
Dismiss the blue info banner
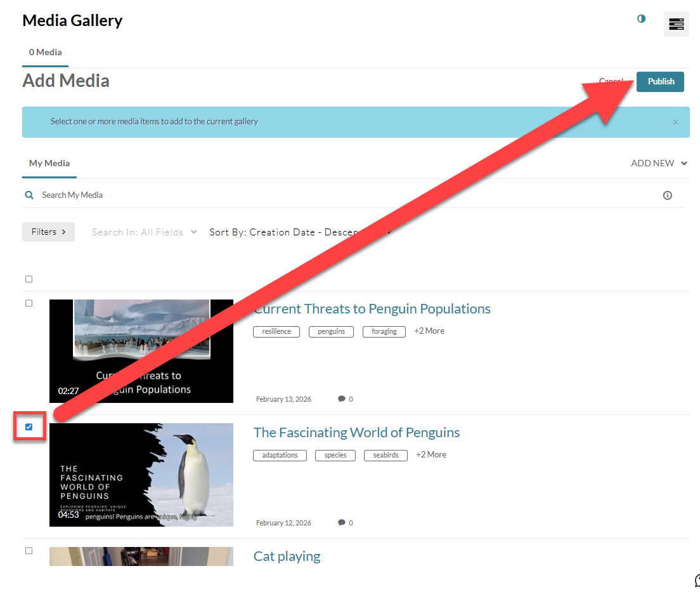point(675,122)
